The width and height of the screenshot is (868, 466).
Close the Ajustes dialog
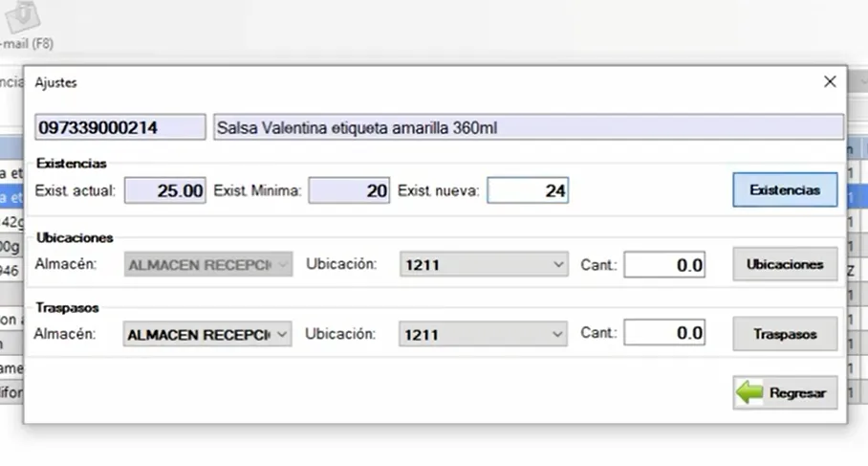tap(830, 82)
